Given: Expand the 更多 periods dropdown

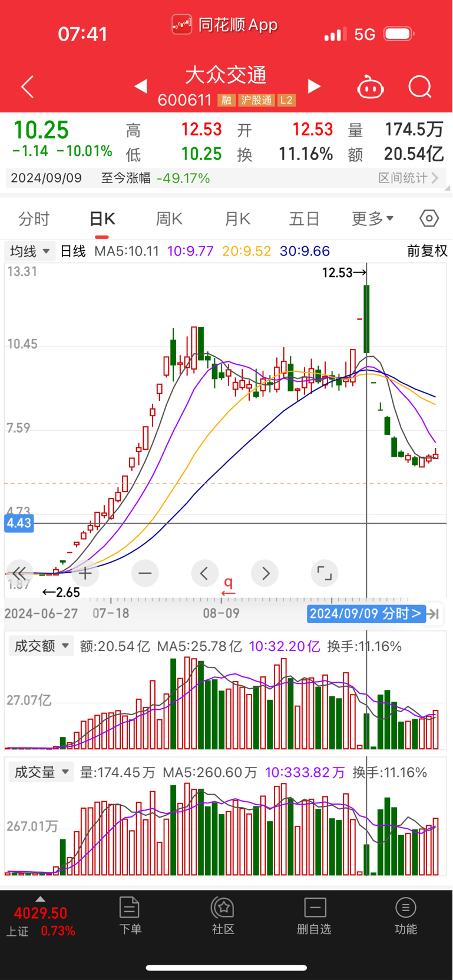Looking at the screenshot, I should [373, 219].
